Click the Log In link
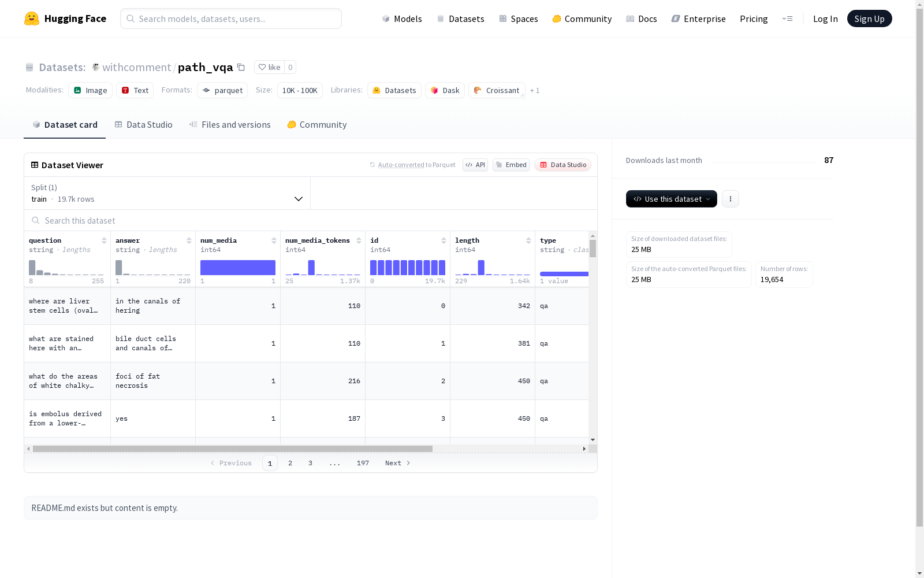Screen dimensions: 924x578 [825, 18]
